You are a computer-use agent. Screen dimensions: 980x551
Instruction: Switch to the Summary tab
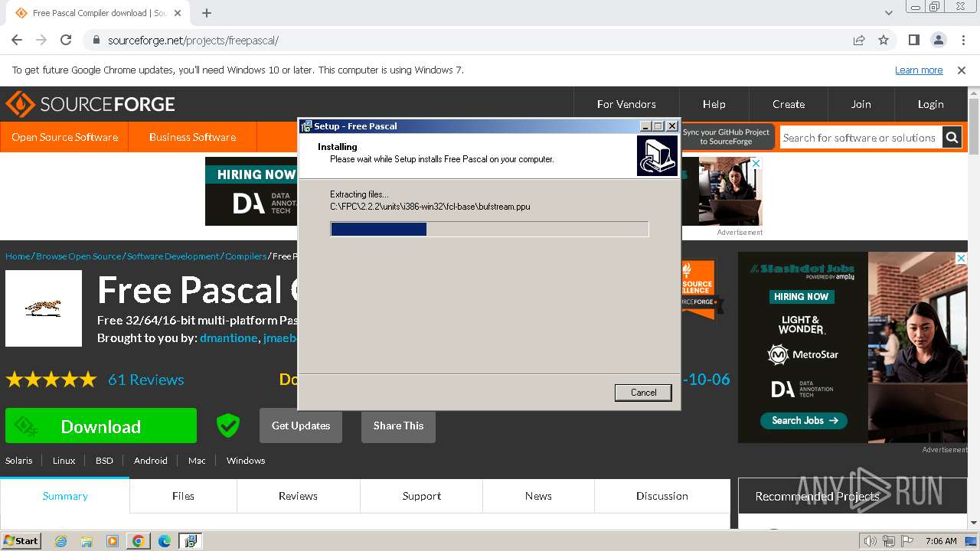coord(65,496)
